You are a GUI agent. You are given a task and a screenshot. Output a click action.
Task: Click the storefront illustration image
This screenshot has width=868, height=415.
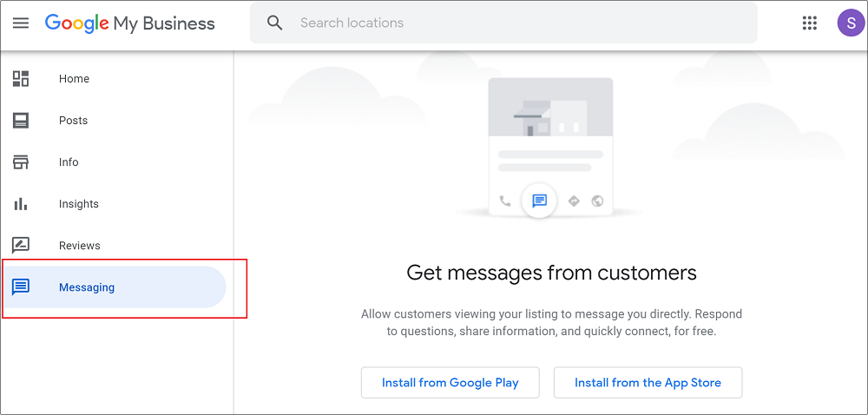coord(551,108)
